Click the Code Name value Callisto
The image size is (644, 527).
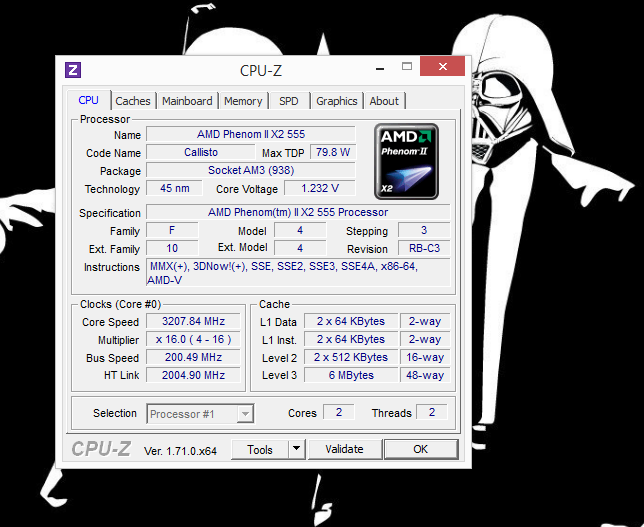[x=200, y=152]
